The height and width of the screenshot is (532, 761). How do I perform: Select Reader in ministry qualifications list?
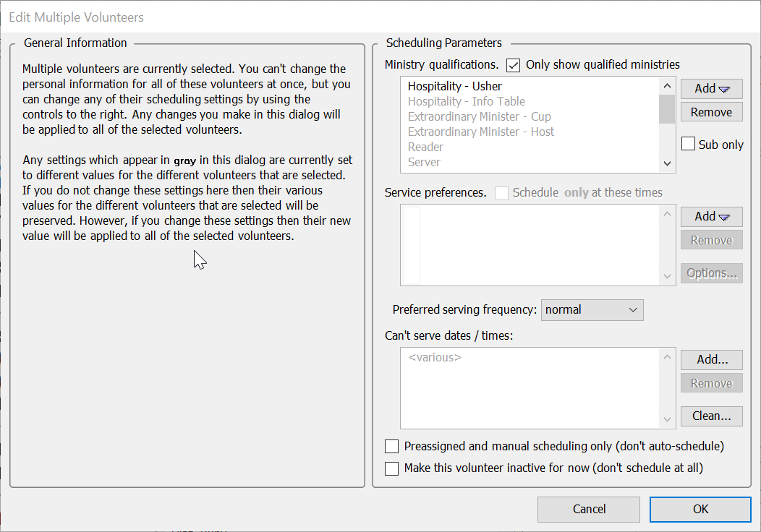[425, 147]
